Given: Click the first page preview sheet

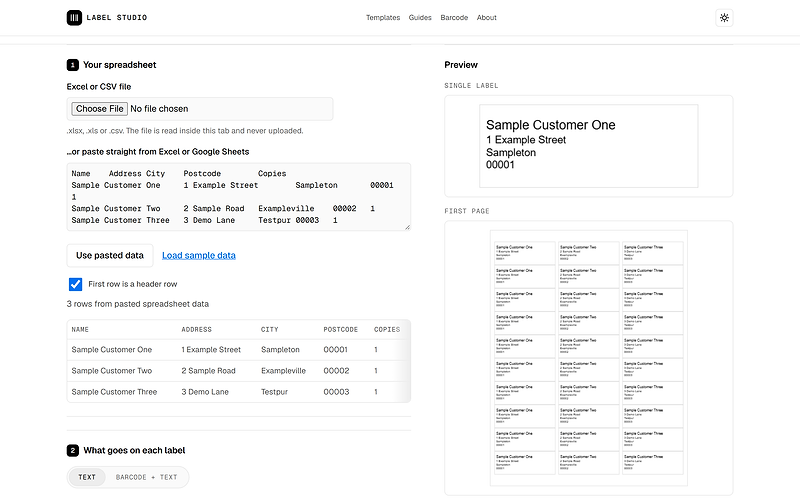Looking at the screenshot, I should point(588,358).
